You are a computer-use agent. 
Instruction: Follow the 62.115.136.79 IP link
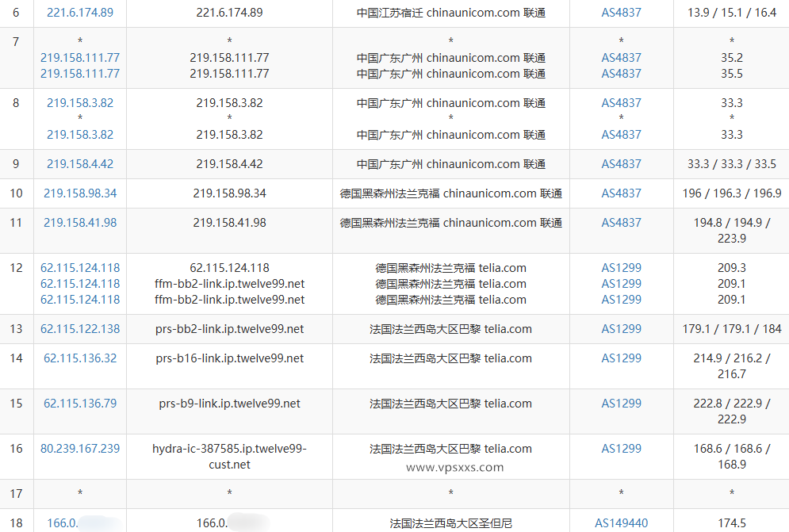tap(80, 404)
